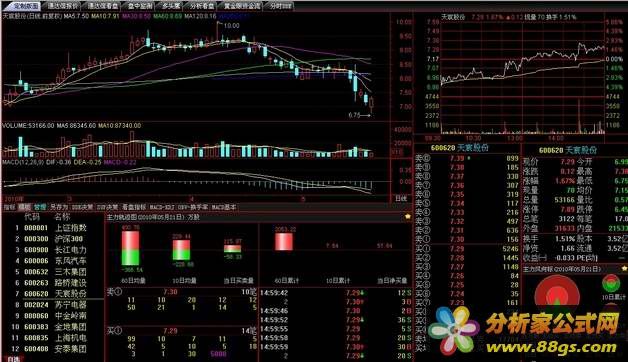
Task: Click the 600620 天宸股份 order book header
Action: (x=459, y=148)
